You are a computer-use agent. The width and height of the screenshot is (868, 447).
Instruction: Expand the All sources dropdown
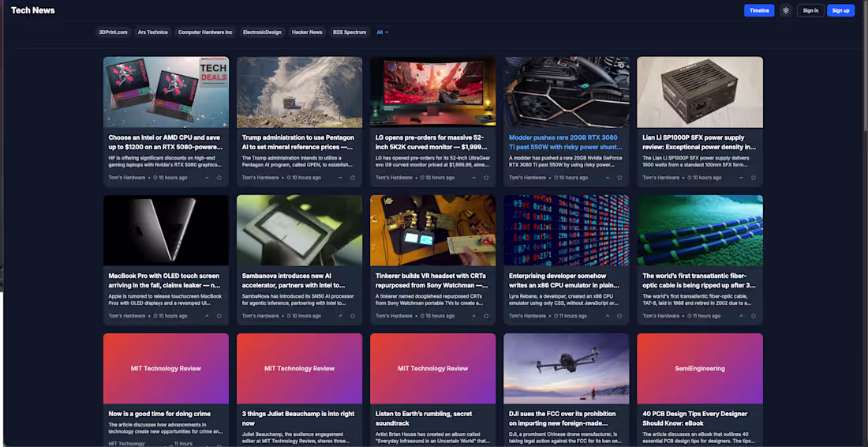click(383, 32)
